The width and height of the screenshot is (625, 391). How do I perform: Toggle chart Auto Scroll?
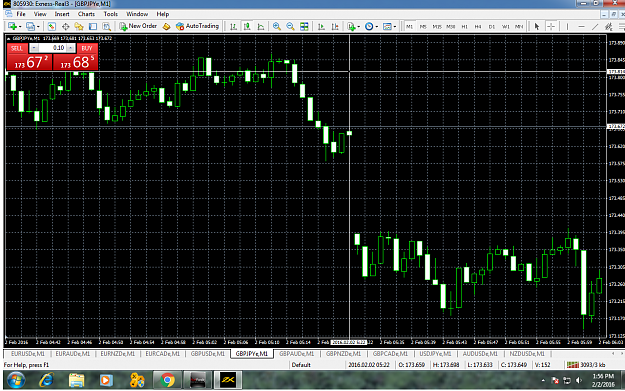pyautogui.click(x=321, y=26)
